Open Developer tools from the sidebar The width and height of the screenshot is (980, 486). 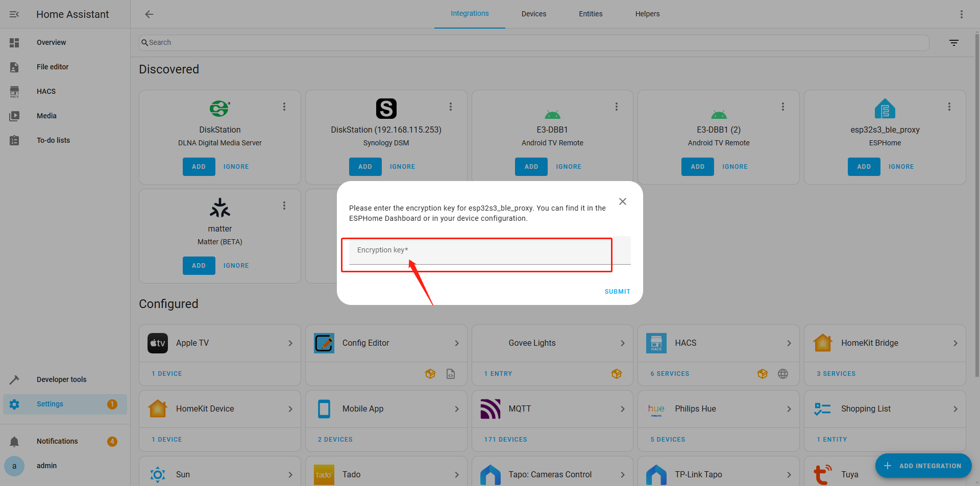pyautogui.click(x=61, y=379)
